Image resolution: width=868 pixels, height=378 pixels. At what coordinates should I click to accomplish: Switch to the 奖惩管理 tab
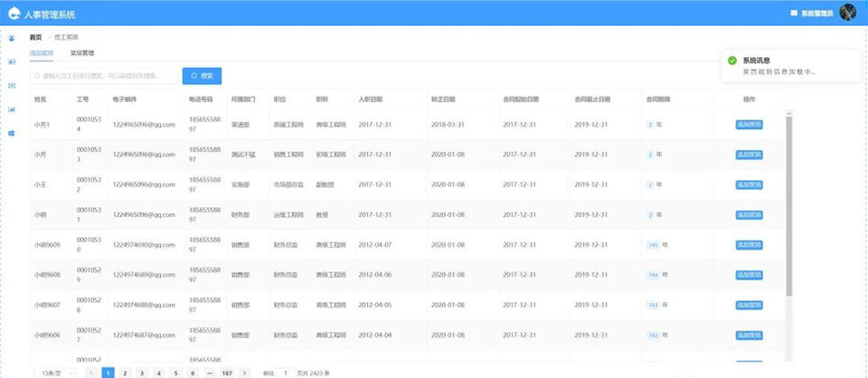[x=82, y=53]
